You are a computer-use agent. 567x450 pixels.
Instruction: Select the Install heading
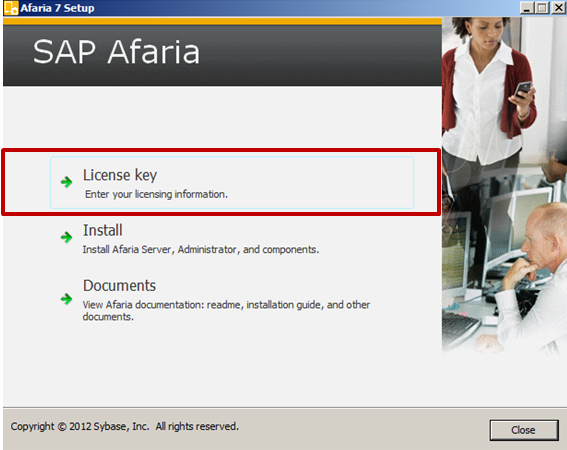point(103,230)
